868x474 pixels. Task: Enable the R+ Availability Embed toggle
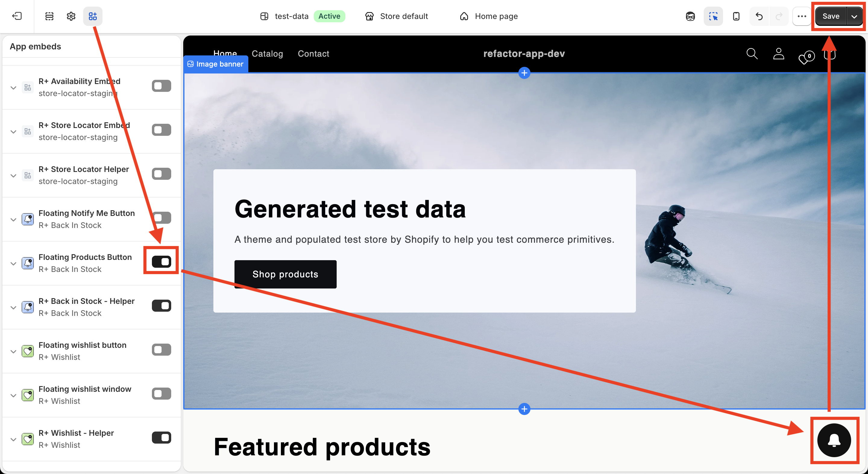(162, 86)
